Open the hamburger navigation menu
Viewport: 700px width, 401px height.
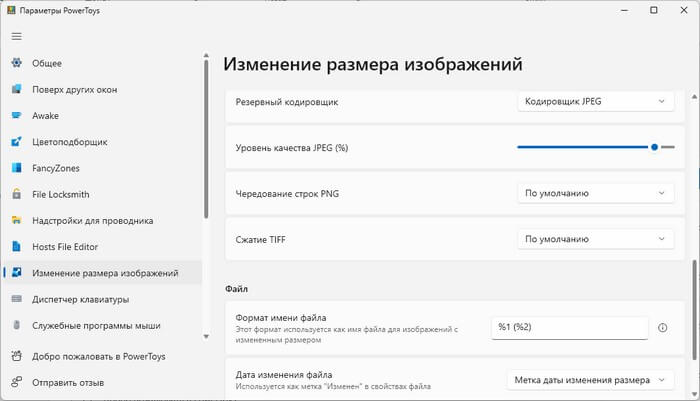point(17,37)
